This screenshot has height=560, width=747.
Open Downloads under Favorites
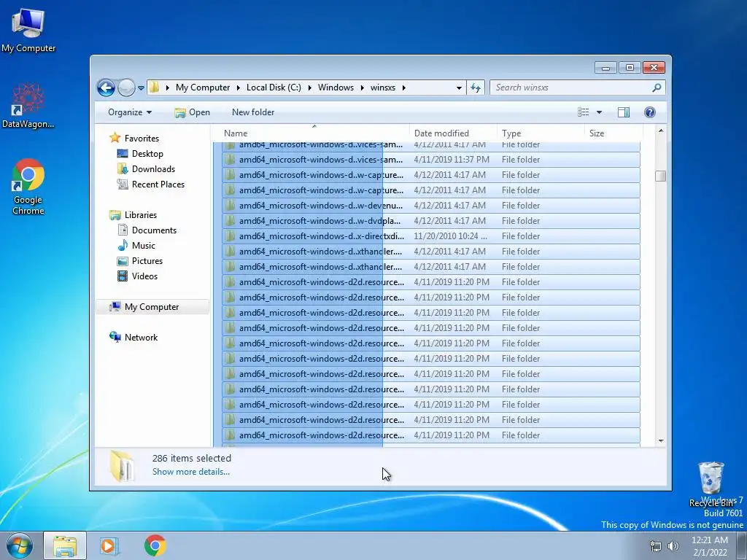coord(153,169)
